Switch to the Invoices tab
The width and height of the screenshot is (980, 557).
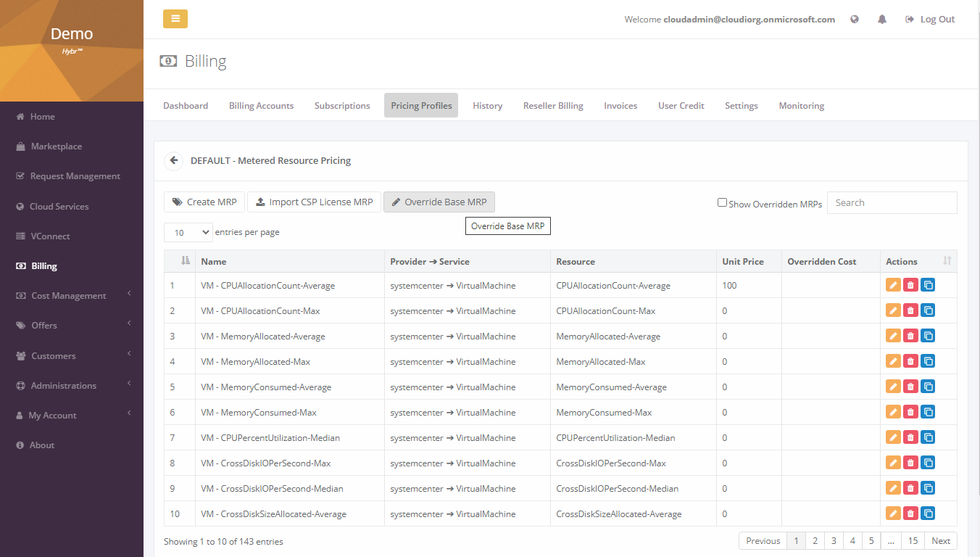(x=620, y=106)
